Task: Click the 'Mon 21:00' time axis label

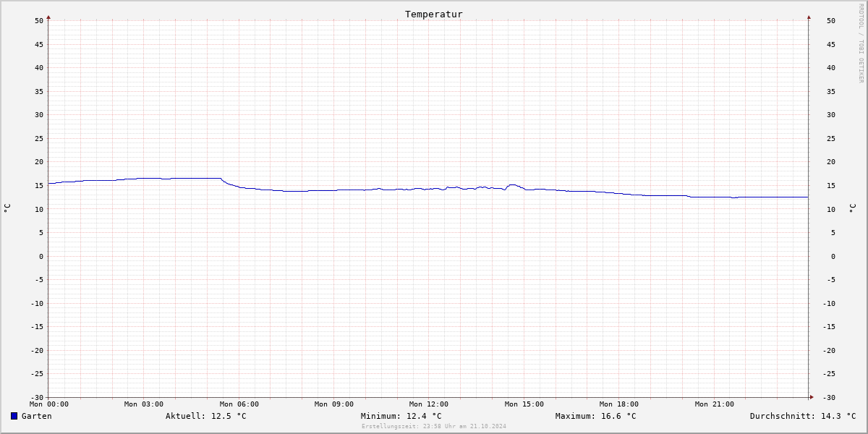Action: pos(715,404)
